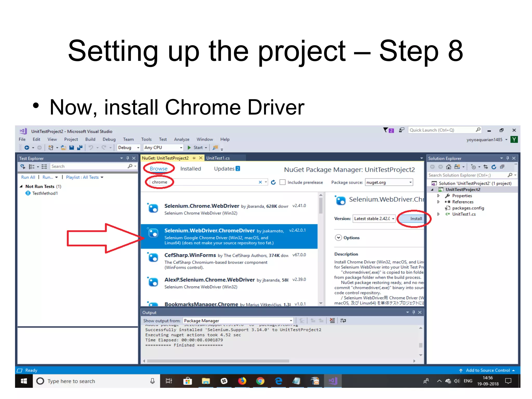This screenshot has width=532, height=399.
Task: Expand the Properties node
Action: click(438, 196)
